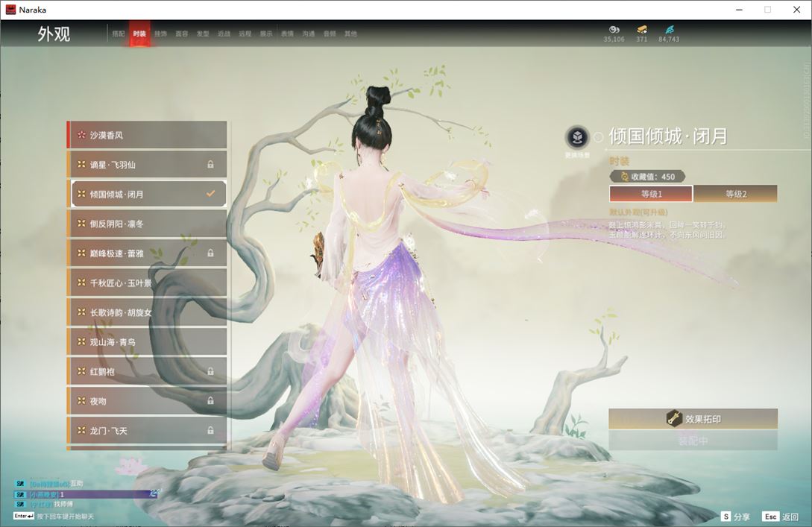Close the Naraka window

[x=797, y=10]
